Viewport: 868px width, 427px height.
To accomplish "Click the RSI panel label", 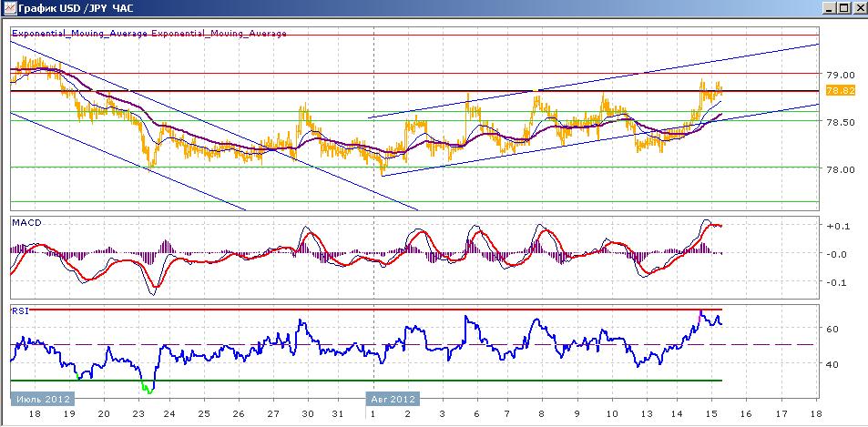I will (19, 311).
